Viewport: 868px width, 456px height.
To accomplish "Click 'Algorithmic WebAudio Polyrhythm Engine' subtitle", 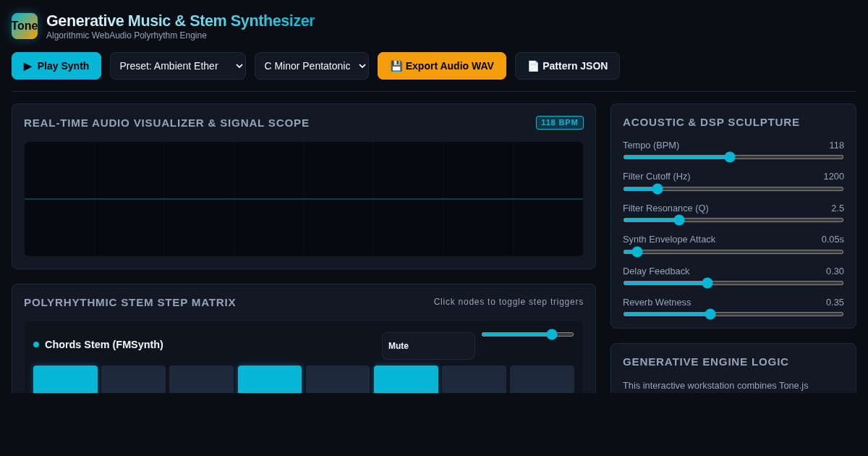I will click(x=127, y=35).
